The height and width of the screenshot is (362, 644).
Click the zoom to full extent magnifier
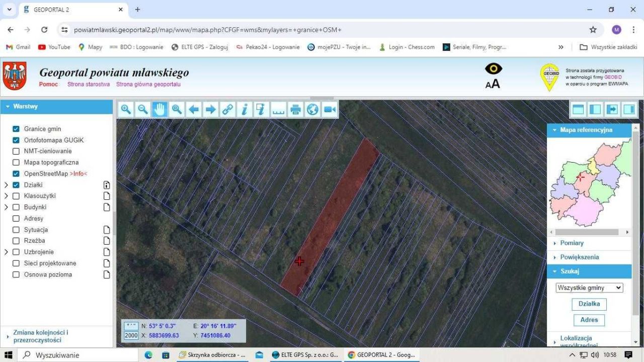point(177,109)
